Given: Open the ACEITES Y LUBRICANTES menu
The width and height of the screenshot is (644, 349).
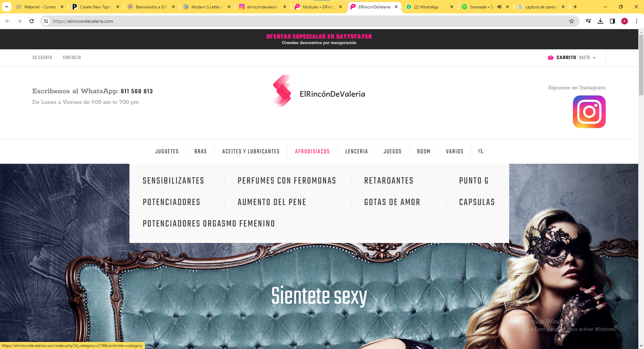Looking at the screenshot, I should pyautogui.click(x=251, y=151).
